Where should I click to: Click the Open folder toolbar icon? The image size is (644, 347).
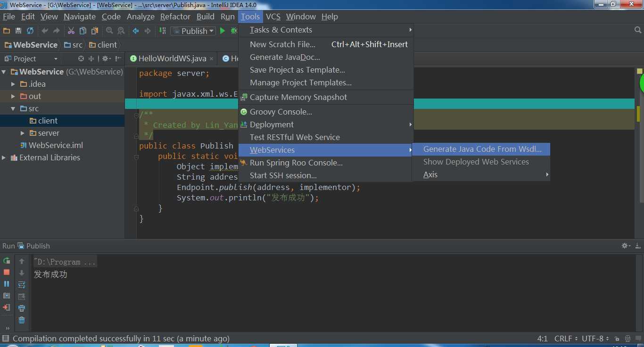click(7, 31)
